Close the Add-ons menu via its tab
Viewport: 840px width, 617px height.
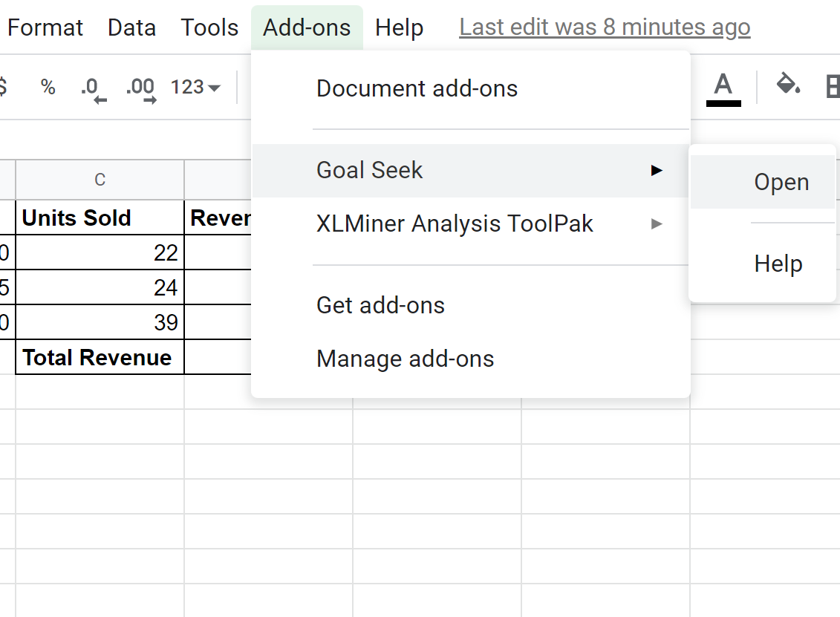307,28
